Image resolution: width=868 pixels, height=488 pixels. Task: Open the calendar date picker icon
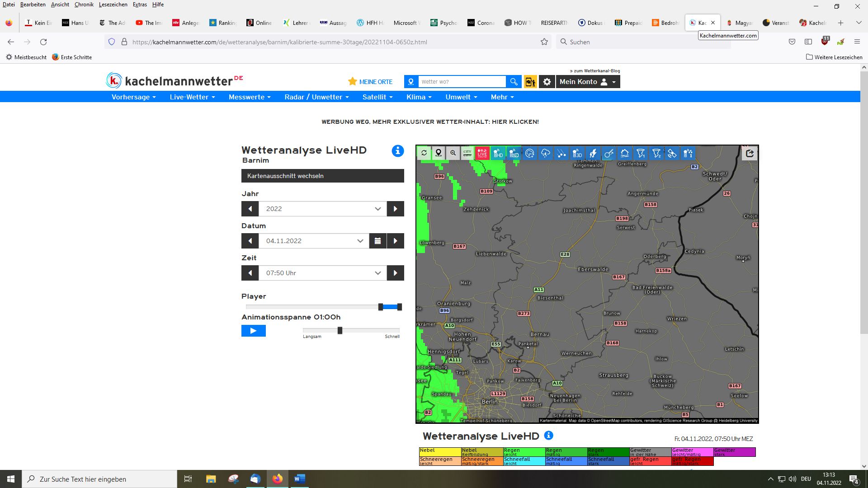(377, 241)
